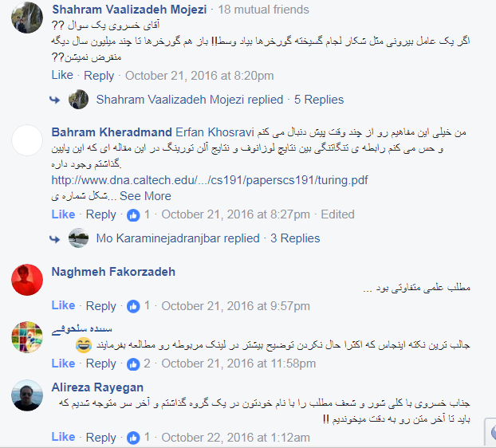Image resolution: width=496 pixels, height=448 pixels.
Task: Reply to the 11:58pm comment
Action: (x=101, y=364)
